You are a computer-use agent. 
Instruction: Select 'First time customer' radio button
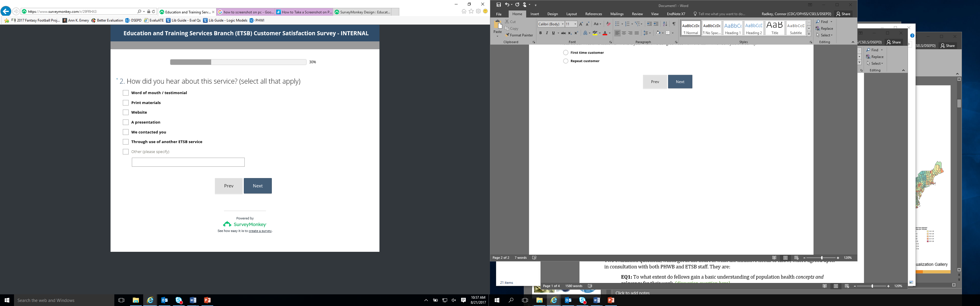[x=566, y=52]
